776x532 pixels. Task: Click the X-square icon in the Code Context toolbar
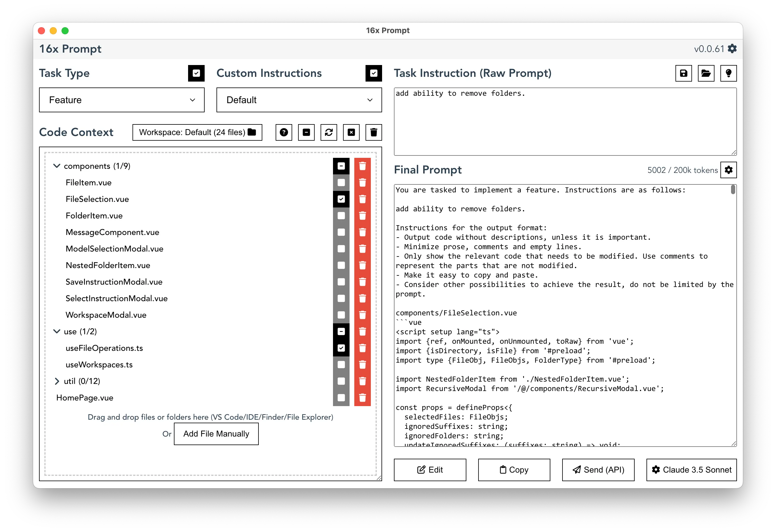[x=351, y=132]
